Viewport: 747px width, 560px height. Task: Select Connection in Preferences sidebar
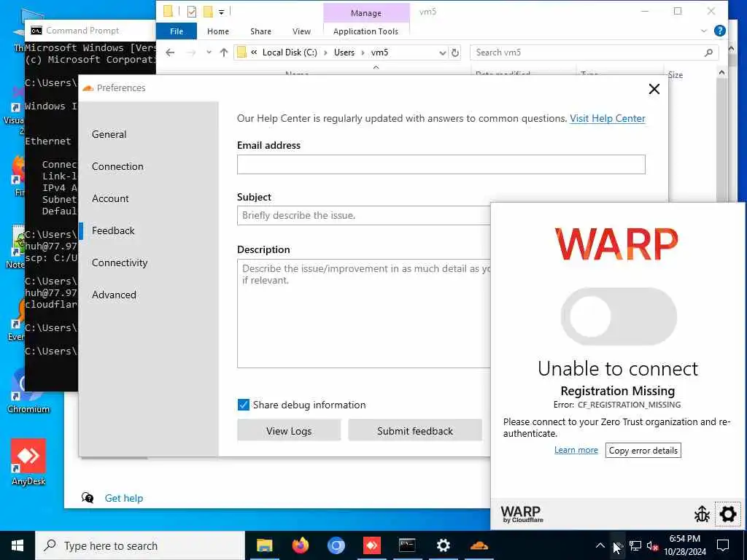(x=117, y=166)
